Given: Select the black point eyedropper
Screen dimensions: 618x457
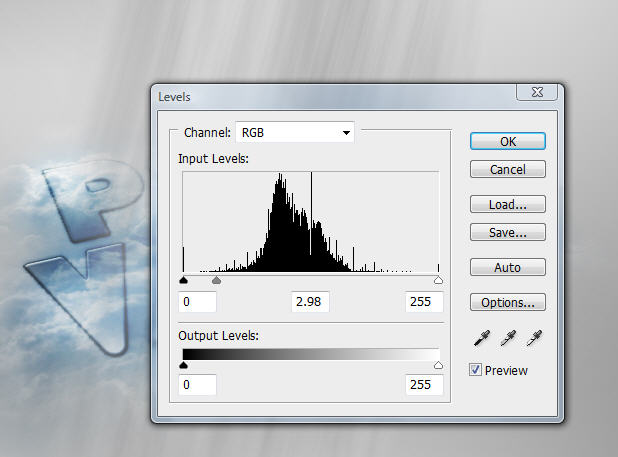Looking at the screenshot, I should coord(482,338).
